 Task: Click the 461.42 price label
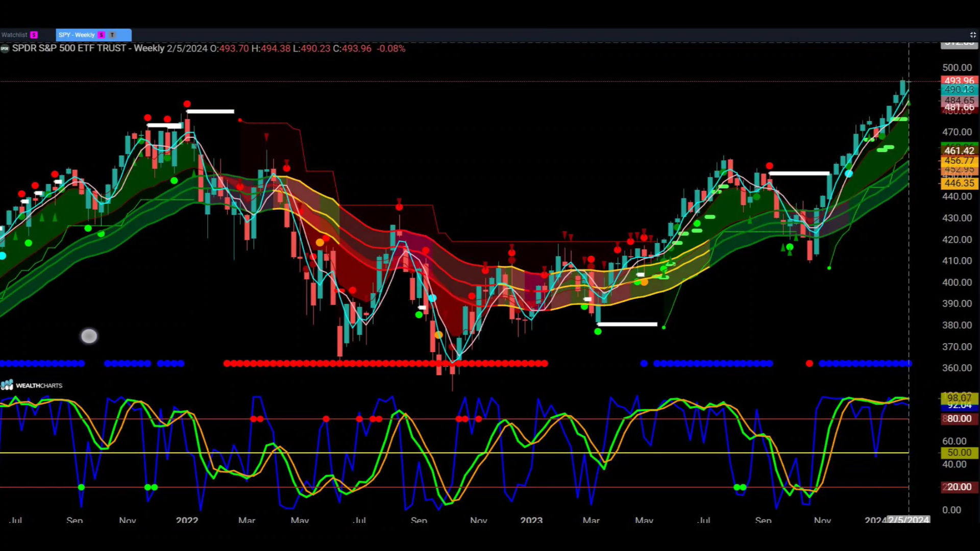[x=959, y=151]
